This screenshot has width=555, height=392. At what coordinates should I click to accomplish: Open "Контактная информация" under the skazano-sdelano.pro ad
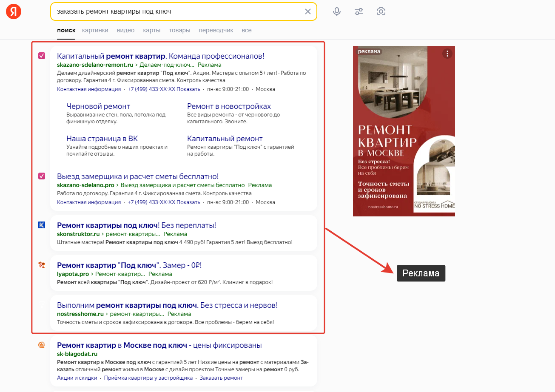click(89, 202)
